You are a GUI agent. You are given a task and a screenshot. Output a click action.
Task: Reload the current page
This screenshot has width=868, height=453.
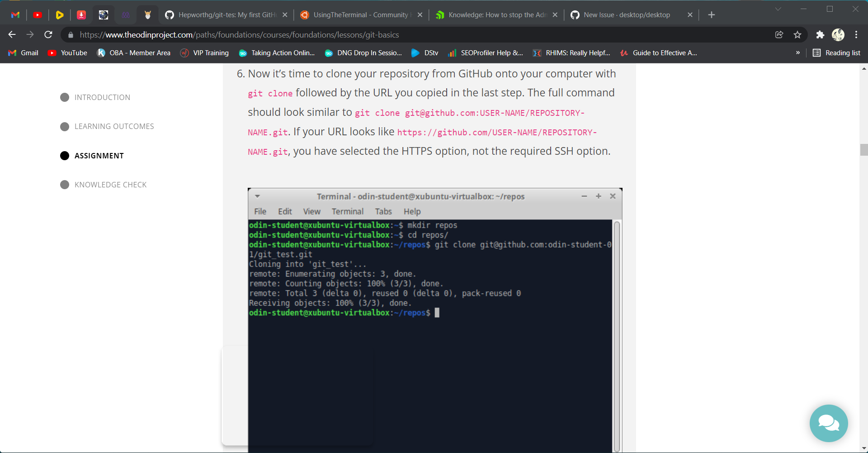point(48,34)
